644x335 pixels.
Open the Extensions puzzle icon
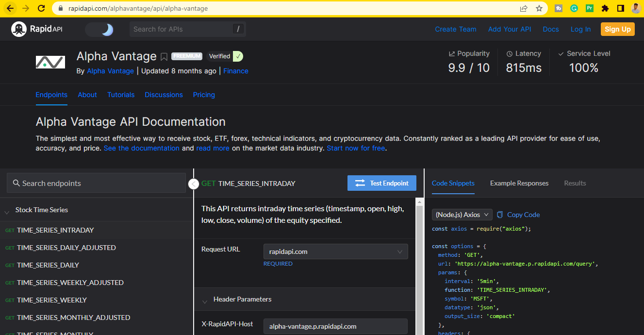point(605,8)
